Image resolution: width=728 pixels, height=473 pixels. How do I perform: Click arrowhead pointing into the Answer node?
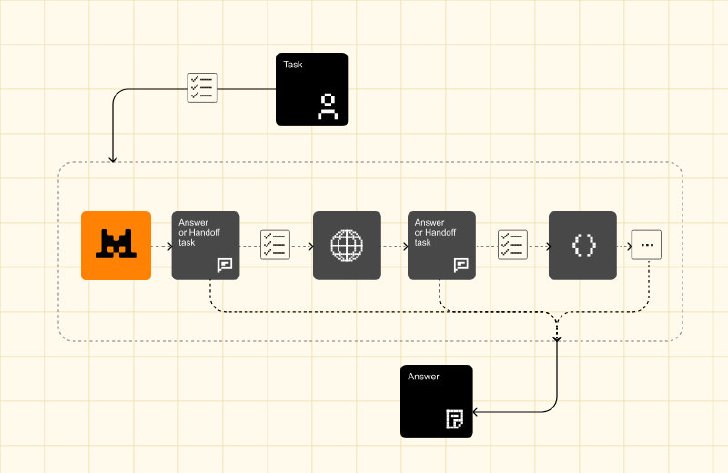[x=475, y=412]
